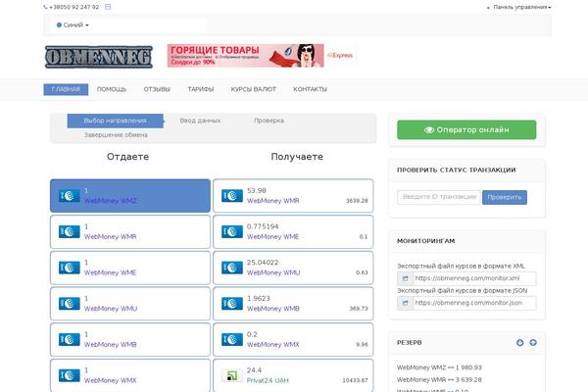The width and height of the screenshot is (588, 392).
Task: Click the icon next to the phone number
Action: [x=108, y=7]
